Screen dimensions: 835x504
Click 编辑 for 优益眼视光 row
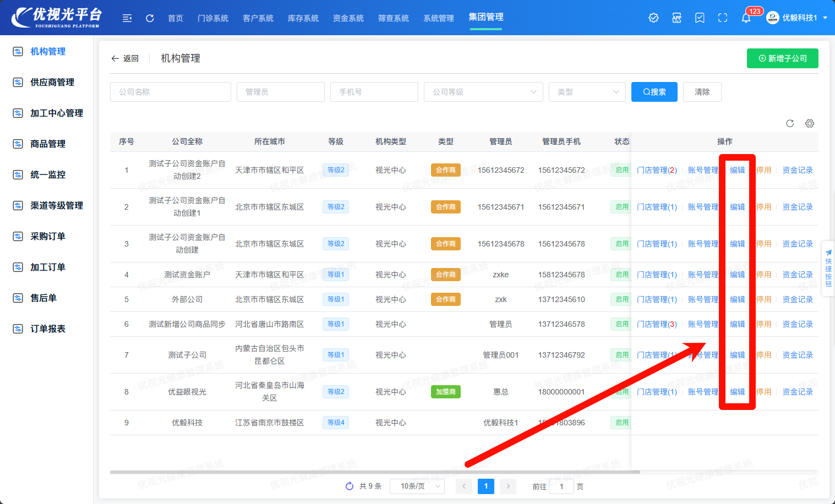(x=738, y=392)
